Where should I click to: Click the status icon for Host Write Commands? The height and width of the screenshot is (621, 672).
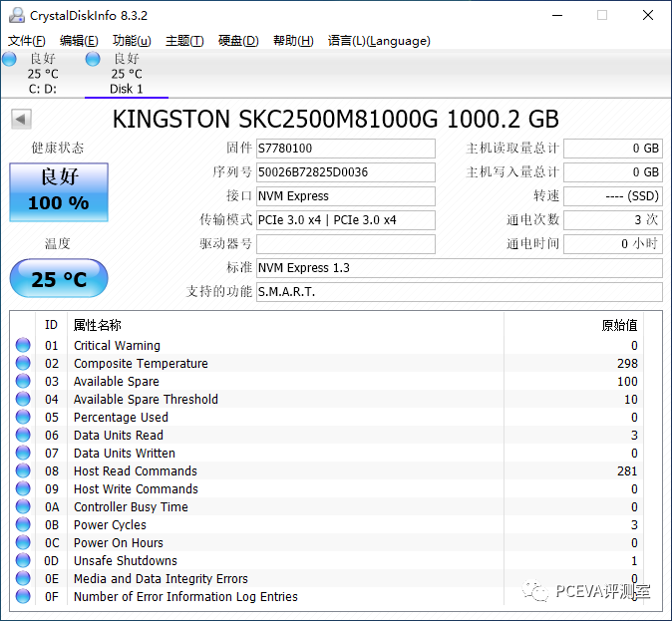pyautogui.click(x=23, y=488)
